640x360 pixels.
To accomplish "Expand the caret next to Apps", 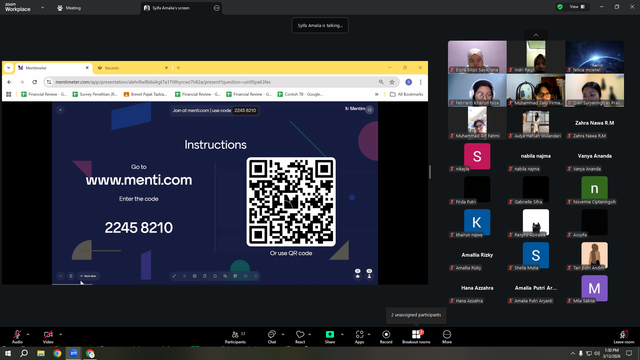I will 369,334.
